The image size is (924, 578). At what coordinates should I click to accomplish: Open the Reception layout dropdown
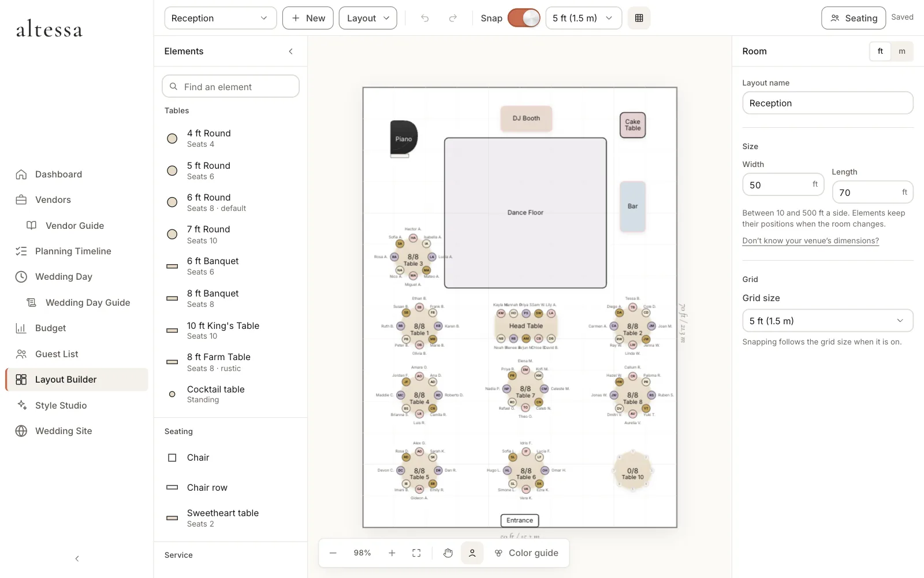(x=221, y=18)
